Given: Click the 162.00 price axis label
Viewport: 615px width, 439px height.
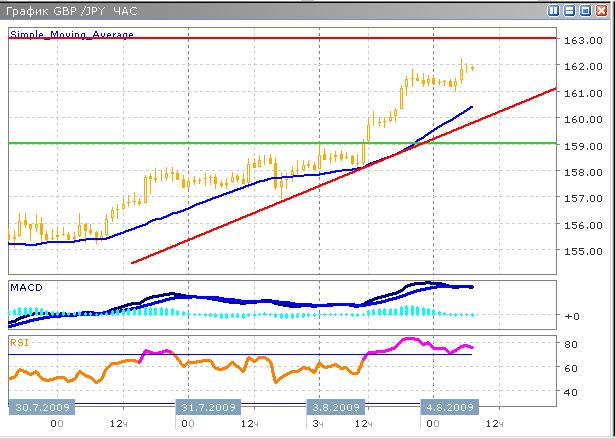Looking at the screenshot, I should coord(581,67).
